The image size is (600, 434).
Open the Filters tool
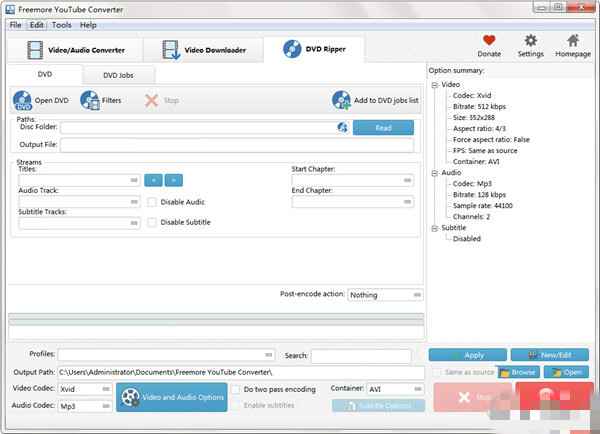click(x=90, y=100)
